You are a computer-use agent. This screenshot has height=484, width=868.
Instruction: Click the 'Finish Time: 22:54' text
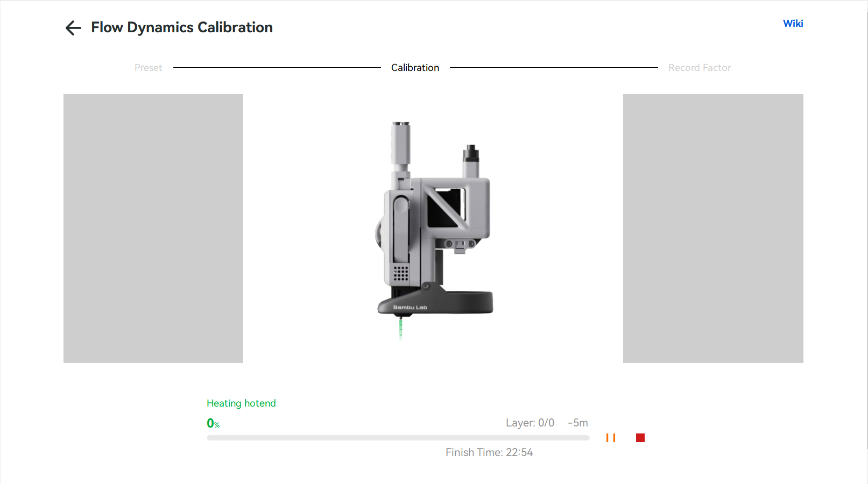(489, 452)
